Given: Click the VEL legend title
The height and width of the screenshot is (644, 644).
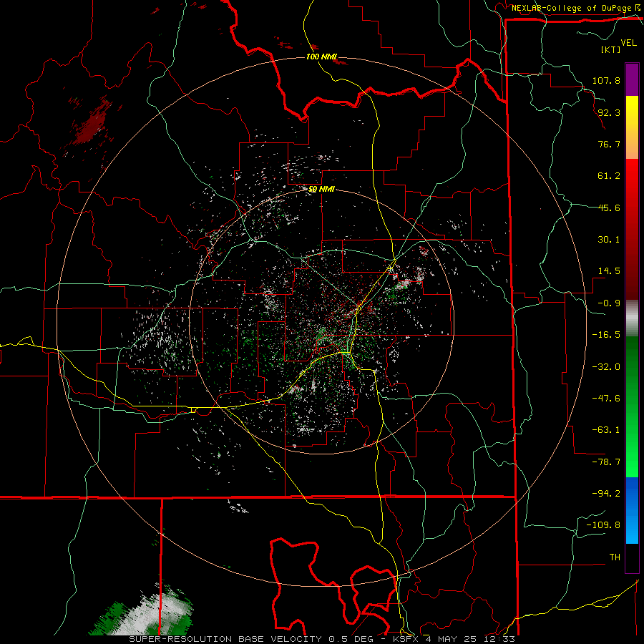Looking at the screenshot, I should [x=628, y=43].
